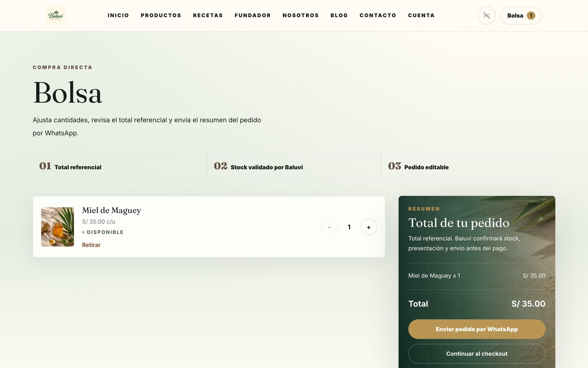Click the '01 Total referencial' step label
Screen dimensions: 588x368
[x=70, y=166]
